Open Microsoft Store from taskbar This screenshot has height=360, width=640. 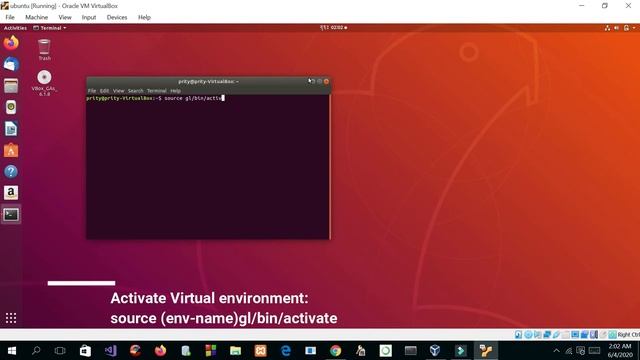(85, 351)
